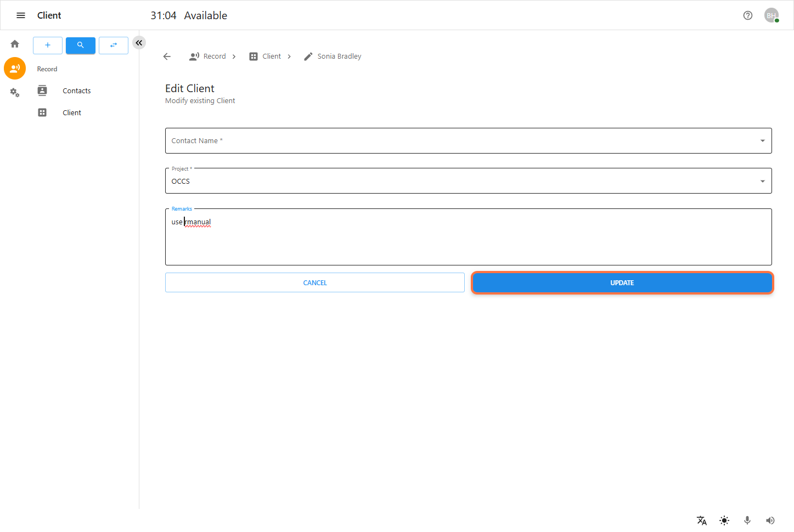This screenshot has width=794, height=532.
Task: Select Client in the sidebar menu
Action: 72,113
